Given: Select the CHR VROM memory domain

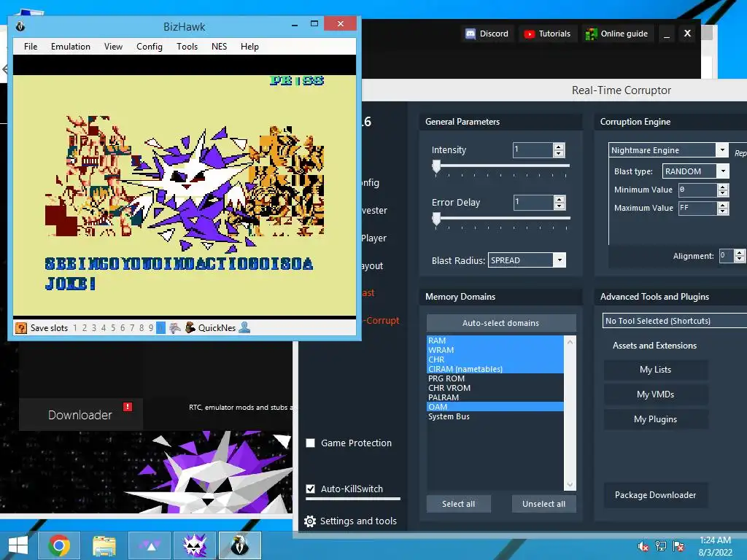Looking at the screenshot, I should pos(495,388).
